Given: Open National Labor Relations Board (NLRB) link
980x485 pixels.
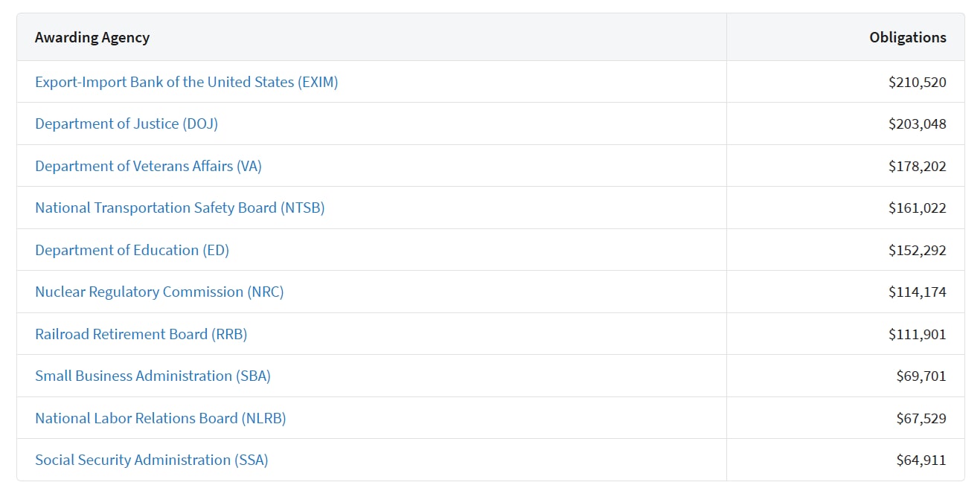Looking at the screenshot, I should coord(160,418).
